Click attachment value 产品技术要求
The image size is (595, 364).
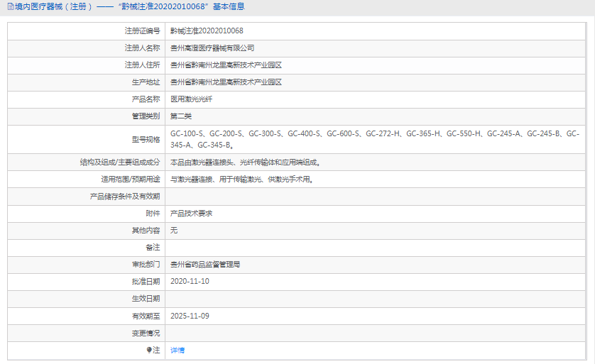[x=191, y=214]
